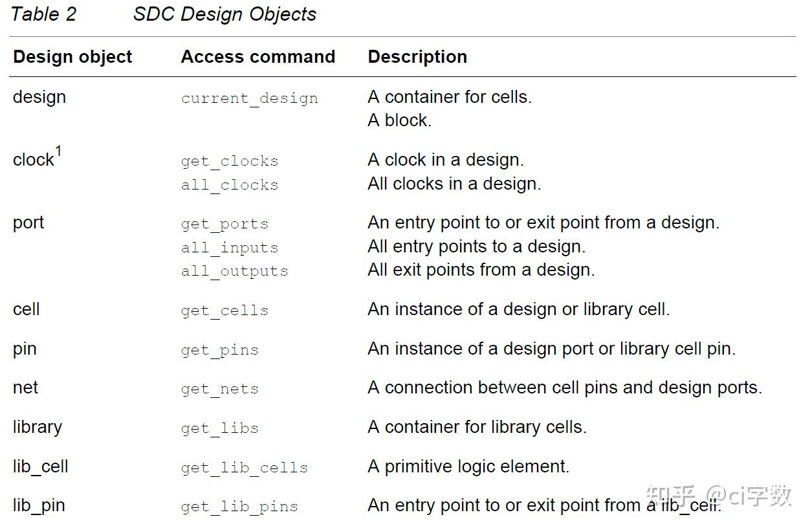
Task: Select the 'design' object cell
Action: click(x=39, y=97)
